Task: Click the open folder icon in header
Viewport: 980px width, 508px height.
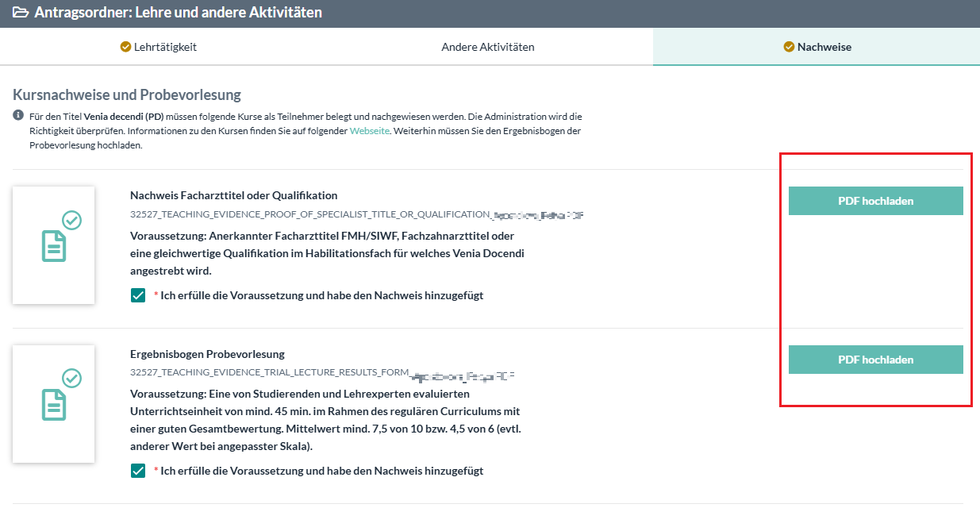Action: pyautogui.click(x=19, y=13)
